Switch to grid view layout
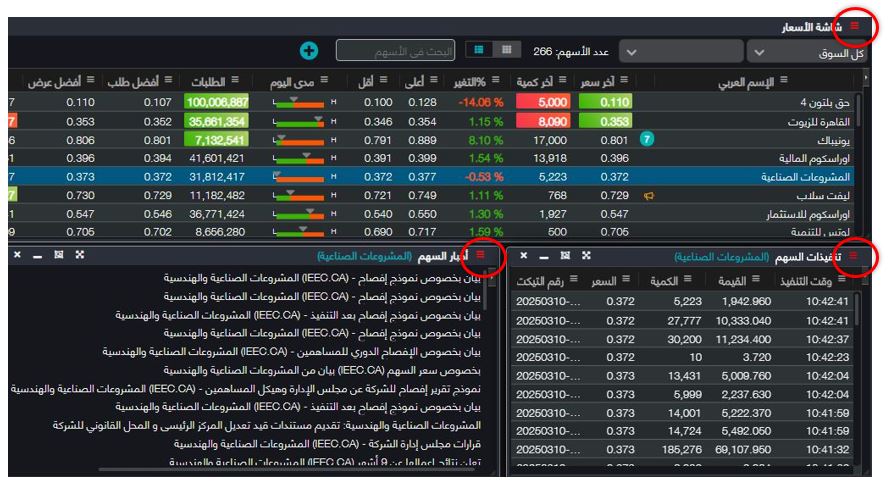This screenshot has height=485, width=888. click(507, 49)
